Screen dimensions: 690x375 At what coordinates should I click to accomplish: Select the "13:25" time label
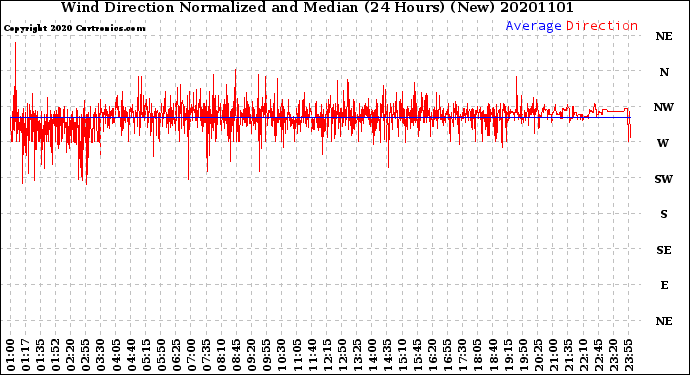pyautogui.click(x=356, y=355)
